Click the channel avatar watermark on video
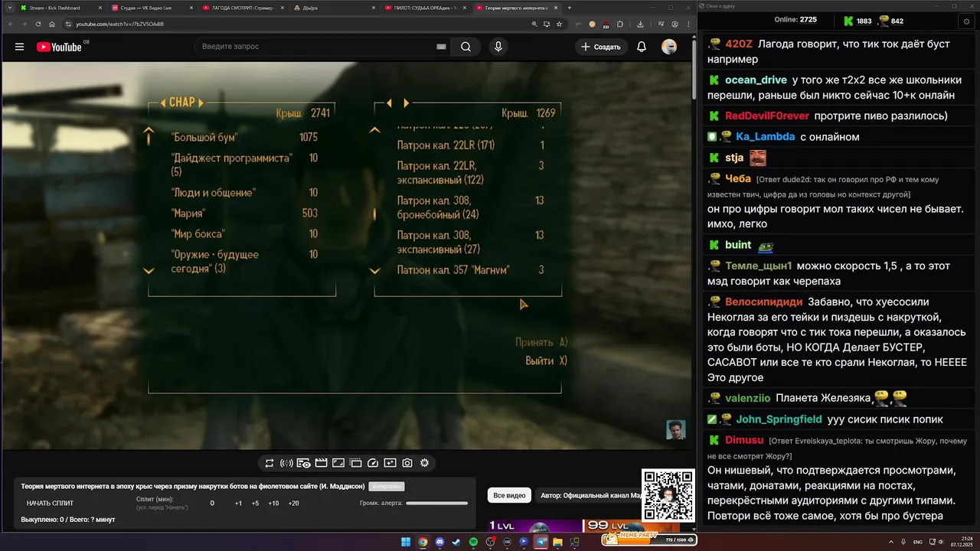The image size is (980, 551). (675, 429)
